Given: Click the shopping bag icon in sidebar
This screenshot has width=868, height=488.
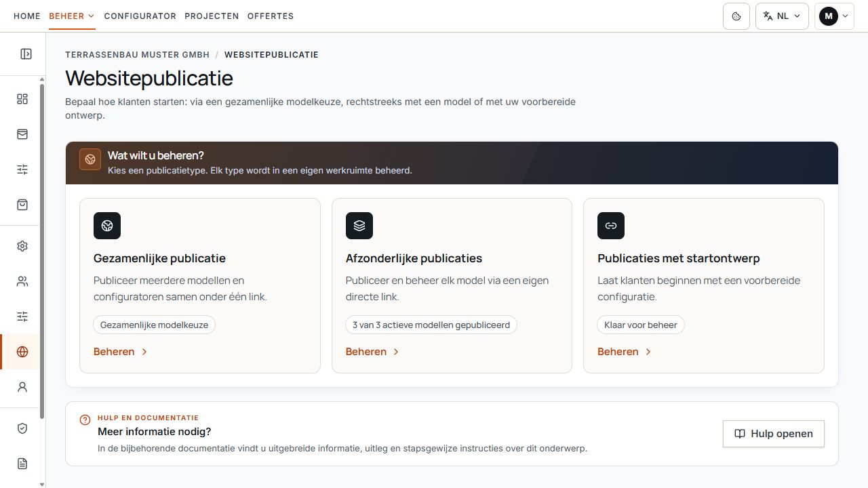Looking at the screenshot, I should [22, 205].
